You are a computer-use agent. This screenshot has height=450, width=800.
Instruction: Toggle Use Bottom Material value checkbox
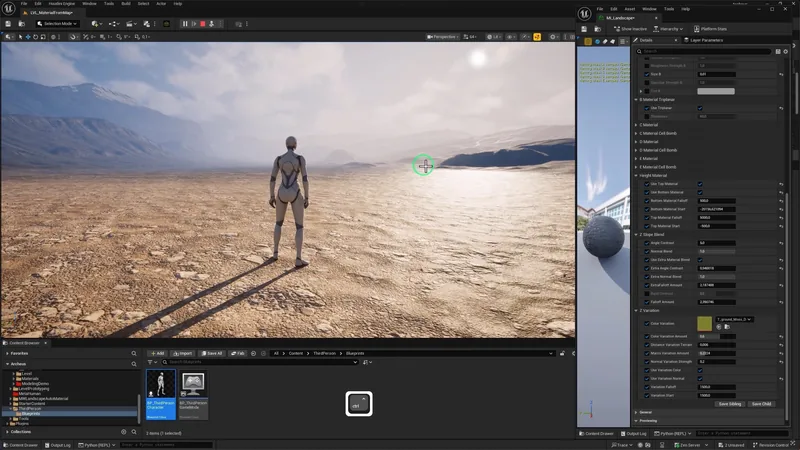point(700,193)
